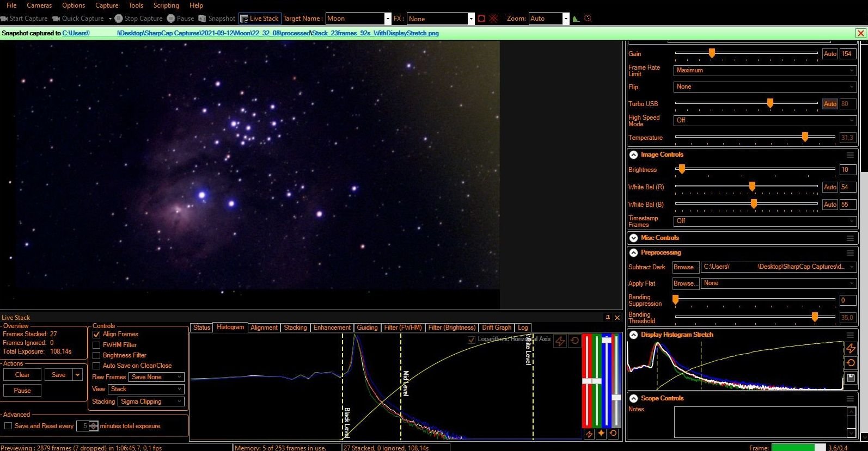
Task: Open the Frame Rate Limit dropdown
Action: 765,70
